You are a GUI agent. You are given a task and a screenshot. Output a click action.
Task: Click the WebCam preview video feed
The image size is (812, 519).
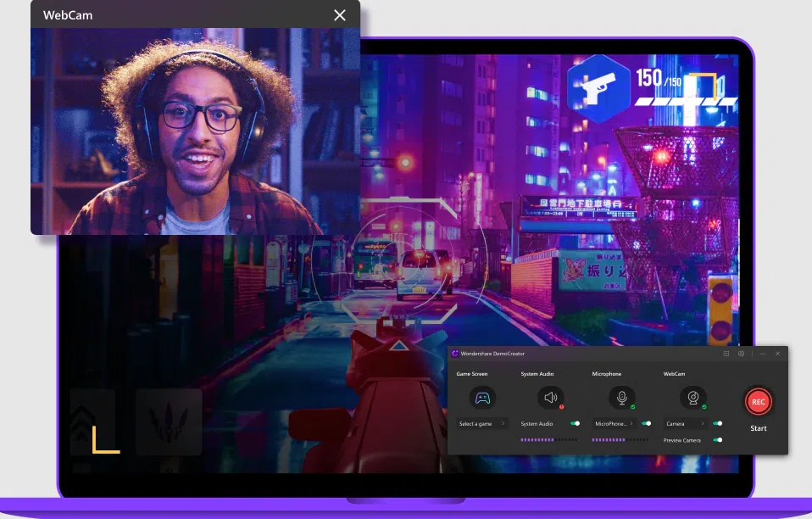(195, 131)
